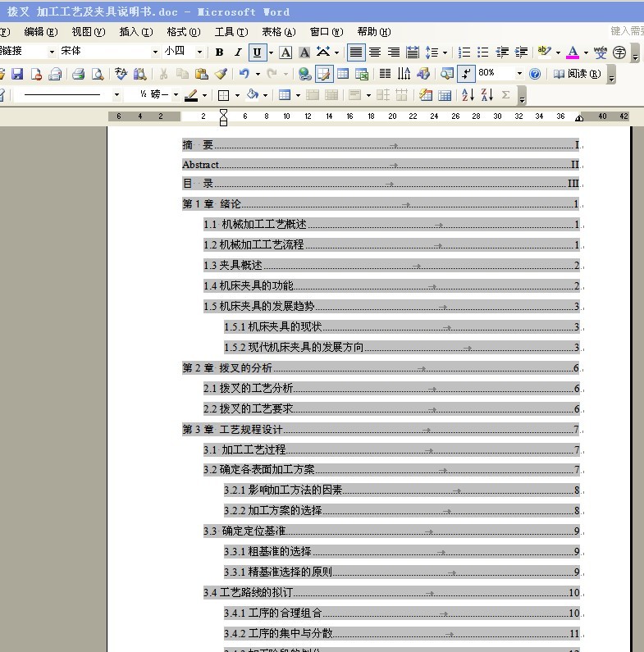Sort table descending Z to A
The width and height of the screenshot is (644, 652).
coord(487,95)
